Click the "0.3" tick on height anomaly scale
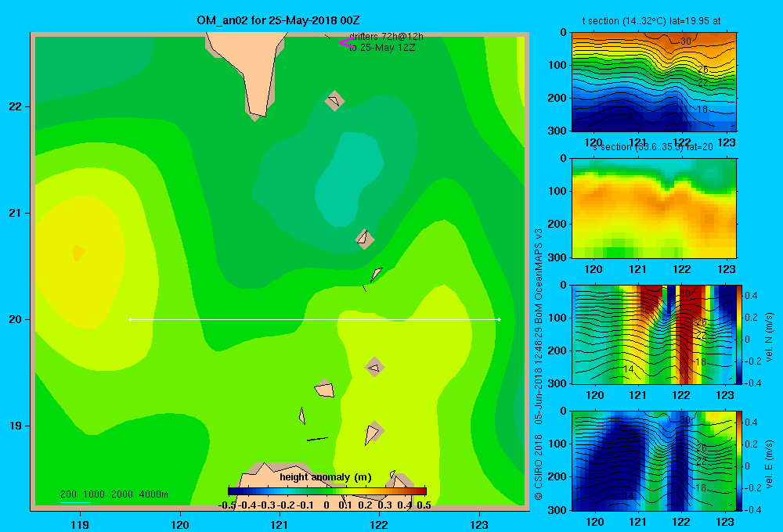The height and width of the screenshot is (532, 783). point(384,505)
